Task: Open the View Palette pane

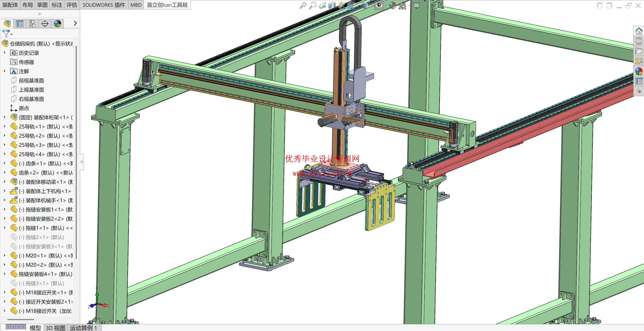Action: click(639, 61)
